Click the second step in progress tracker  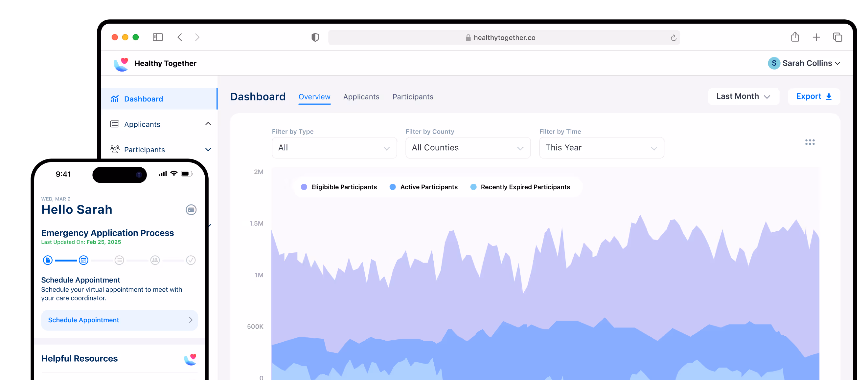(x=83, y=260)
